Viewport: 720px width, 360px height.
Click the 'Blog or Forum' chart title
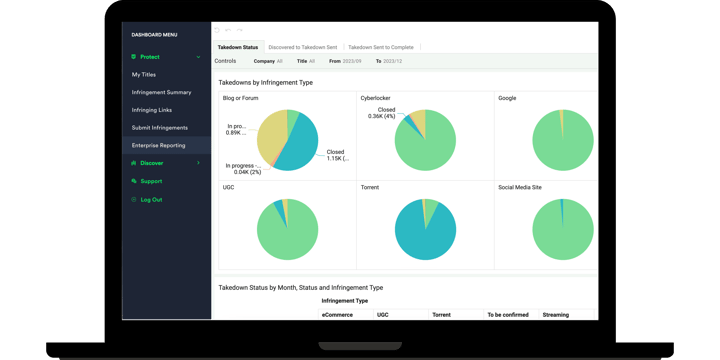point(240,98)
